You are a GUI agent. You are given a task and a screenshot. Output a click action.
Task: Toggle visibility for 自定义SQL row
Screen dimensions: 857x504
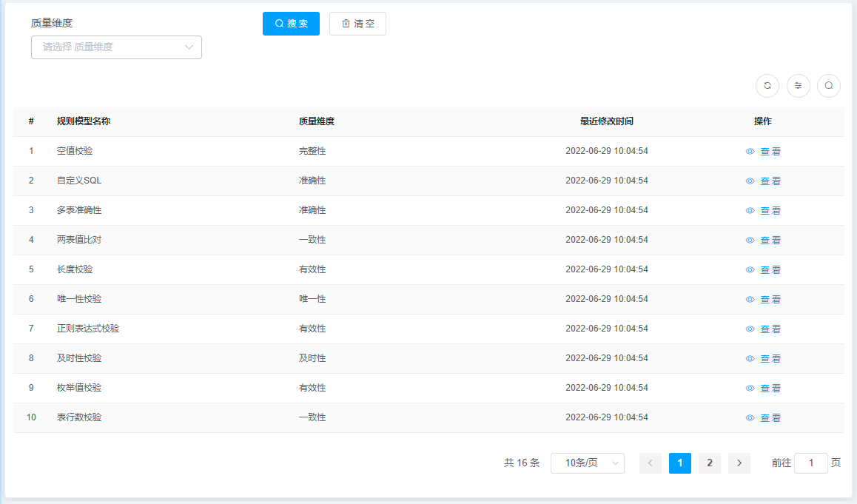point(750,181)
